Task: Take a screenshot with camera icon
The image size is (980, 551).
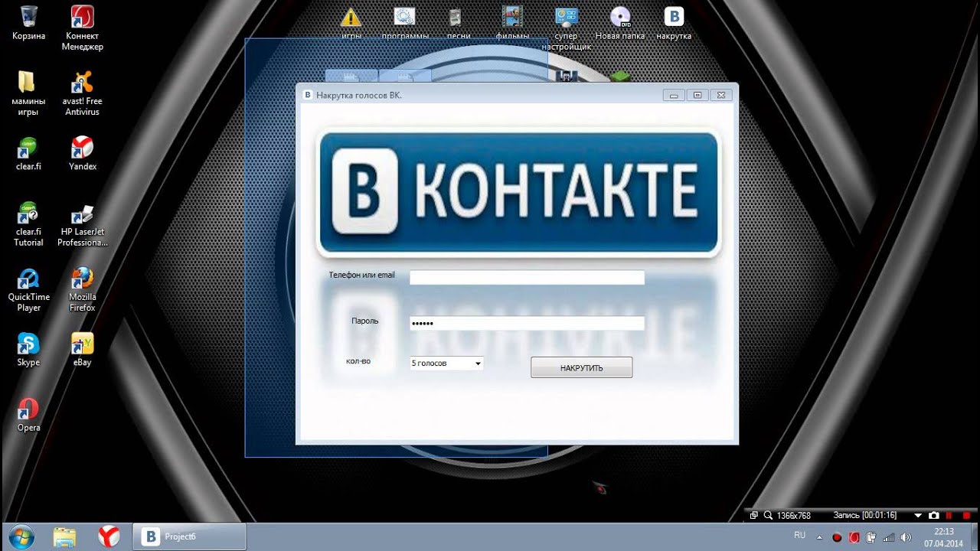Action: pos(934,515)
